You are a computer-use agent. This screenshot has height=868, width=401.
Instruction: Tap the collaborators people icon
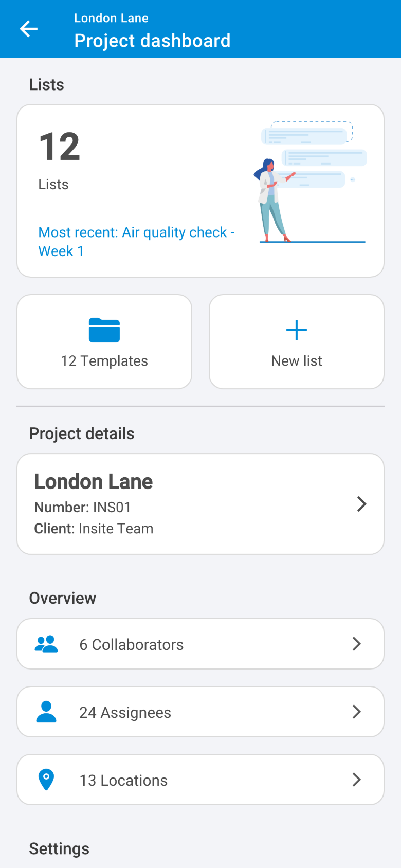pos(46,644)
